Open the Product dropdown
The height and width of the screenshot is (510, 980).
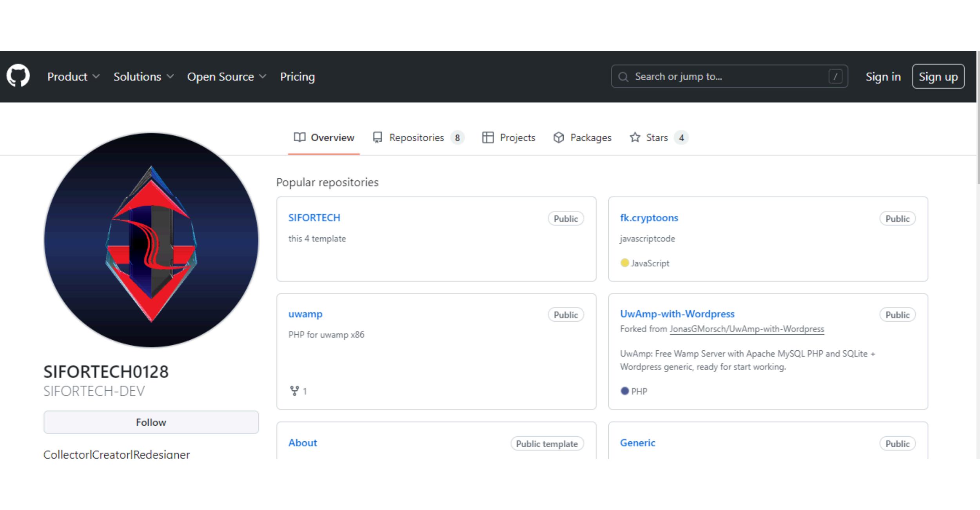pos(73,76)
